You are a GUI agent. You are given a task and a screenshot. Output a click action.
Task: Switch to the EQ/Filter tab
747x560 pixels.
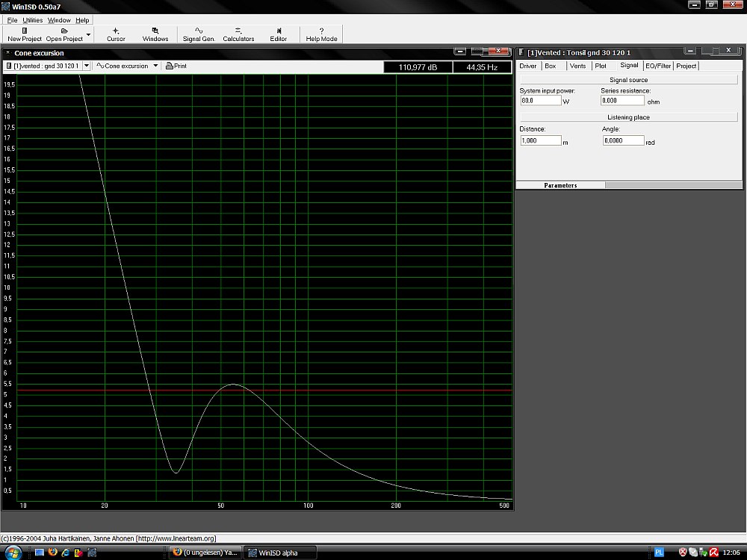click(658, 66)
